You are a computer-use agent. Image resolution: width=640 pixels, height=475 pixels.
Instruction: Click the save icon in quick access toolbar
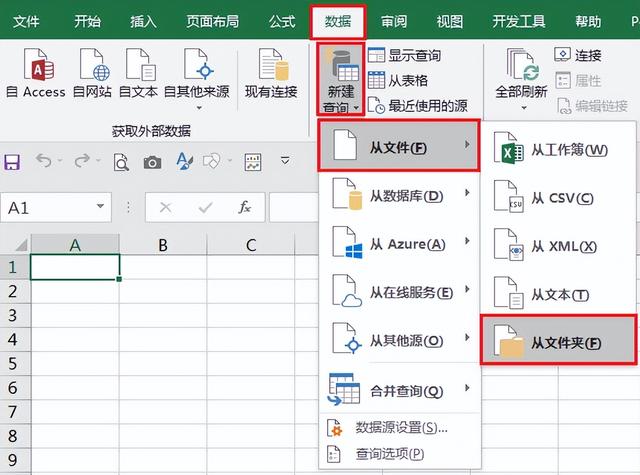[x=14, y=162]
